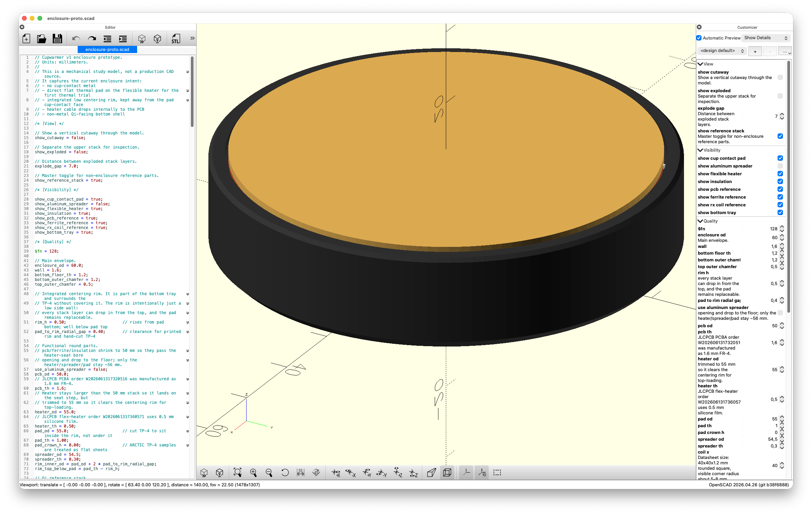Enable the show cutaway checkbox
The image size is (812, 514).
click(x=780, y=77)
